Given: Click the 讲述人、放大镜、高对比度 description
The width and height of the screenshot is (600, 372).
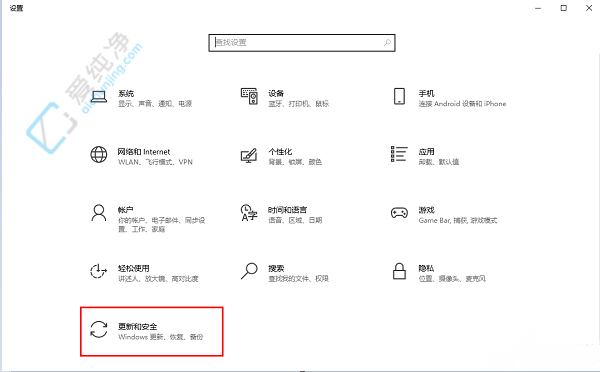Looking at the screenshot, I should [158, 279].
